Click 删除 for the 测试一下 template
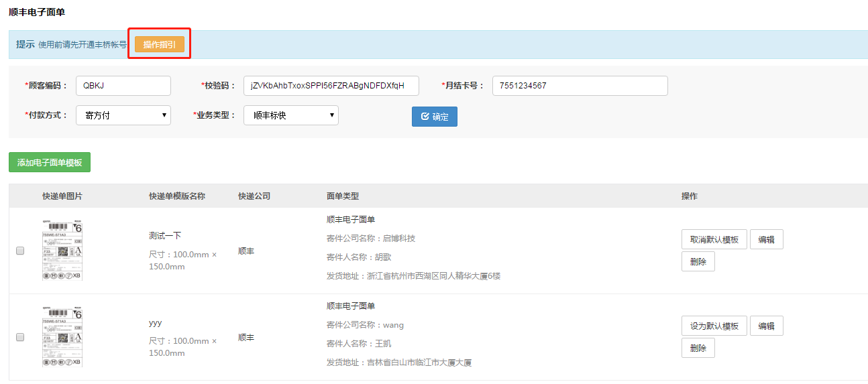The height and width of the screenshot is (384, 868). [698, 262]
